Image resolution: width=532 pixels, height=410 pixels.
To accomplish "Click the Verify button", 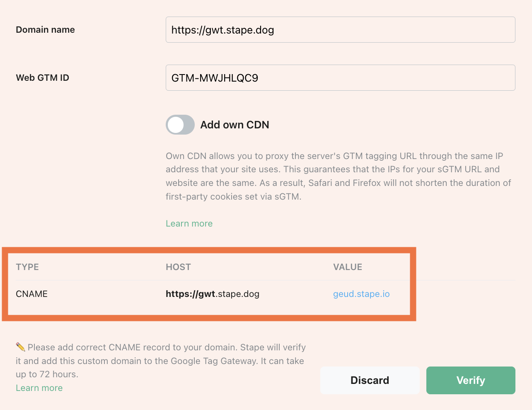I will [471, 380].
